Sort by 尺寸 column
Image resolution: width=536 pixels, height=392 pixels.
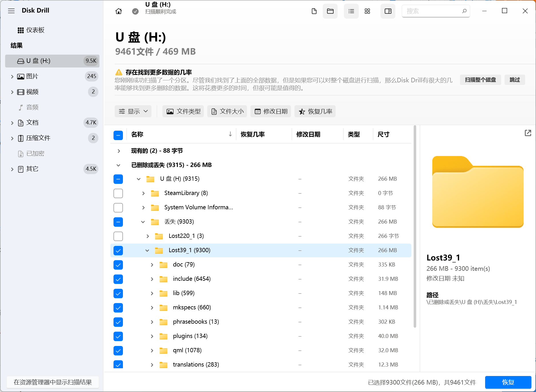(x=383, y=134)
